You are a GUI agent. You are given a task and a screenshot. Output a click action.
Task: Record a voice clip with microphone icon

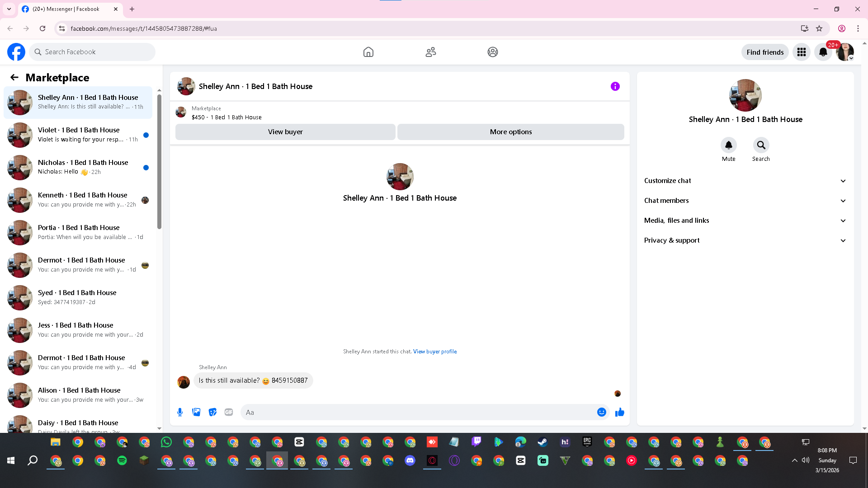coord(180,412)
